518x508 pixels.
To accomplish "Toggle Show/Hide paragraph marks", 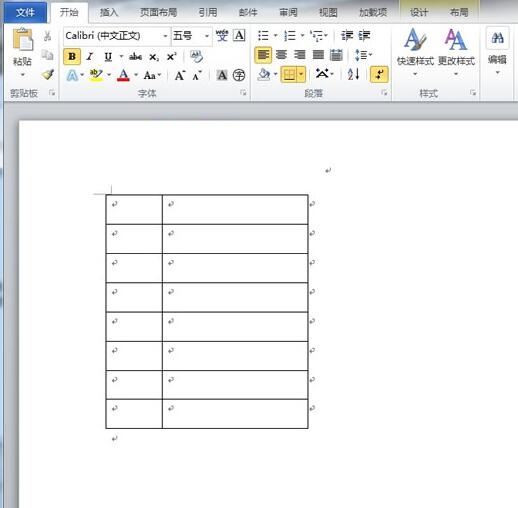I will [x=379, y=74].
